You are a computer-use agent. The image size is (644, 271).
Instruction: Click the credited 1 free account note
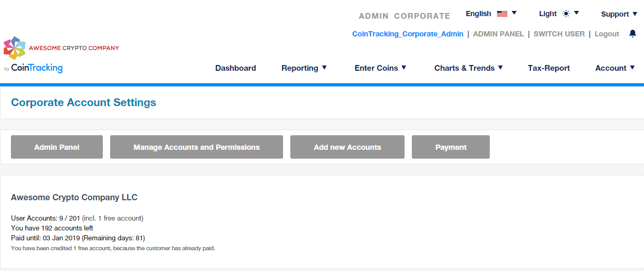click(x=113, y=248)
